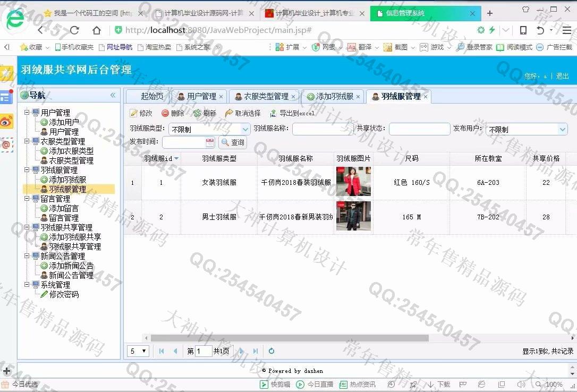Viewport: 577px width, 392px height.
Task: Open the browser hamburger menu
Action: 567,30
